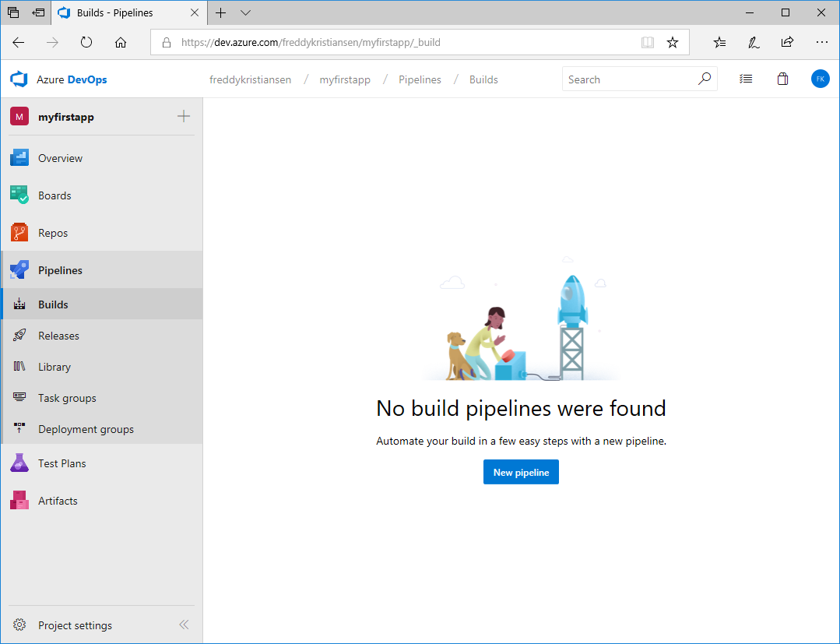Add page to favorites with star
Image resolution: width=840 pixels, height=644 pixels.
tap(673, 43)
